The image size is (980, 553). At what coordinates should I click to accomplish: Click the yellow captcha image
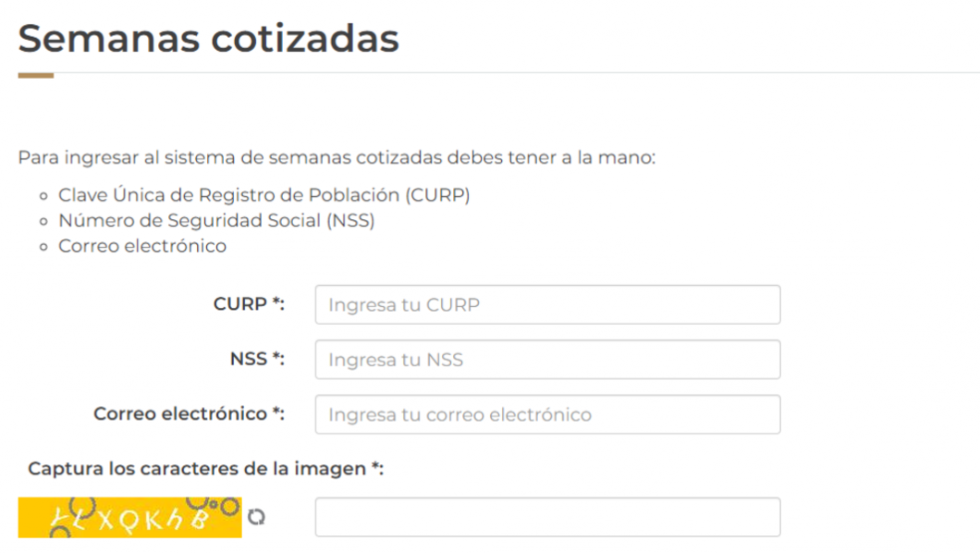129,518
